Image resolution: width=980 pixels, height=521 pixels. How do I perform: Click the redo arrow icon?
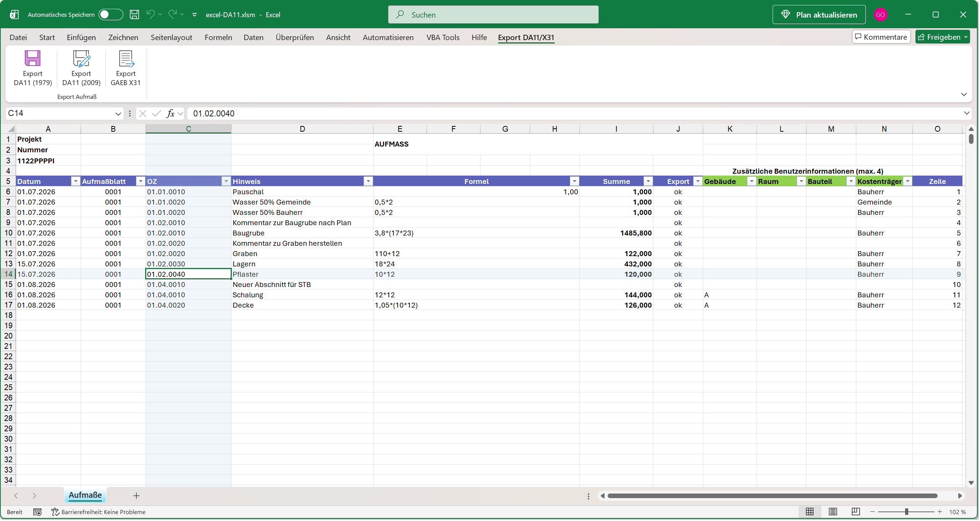pos(173,15)
